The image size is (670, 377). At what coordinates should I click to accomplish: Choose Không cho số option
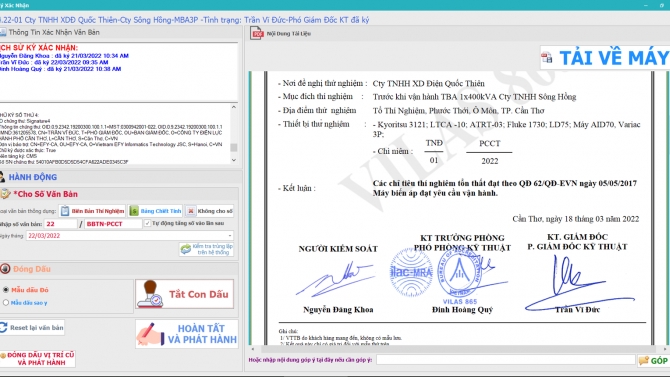[209, 211]
